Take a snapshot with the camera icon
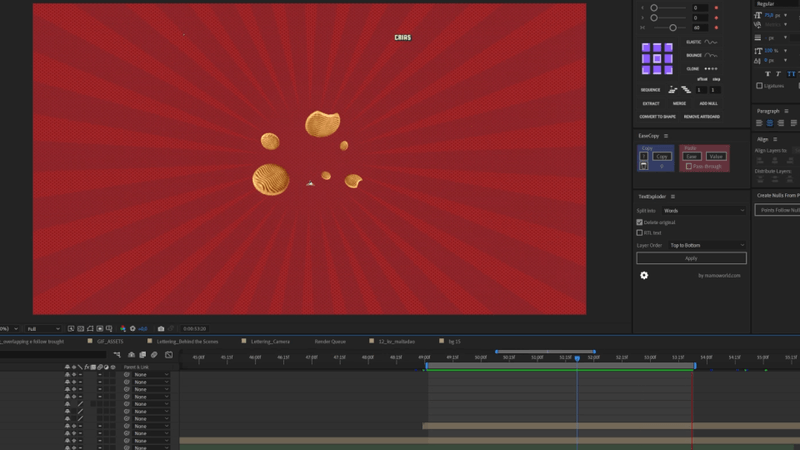The height and width of the screenshot is (450, 800). click(161, 329)
